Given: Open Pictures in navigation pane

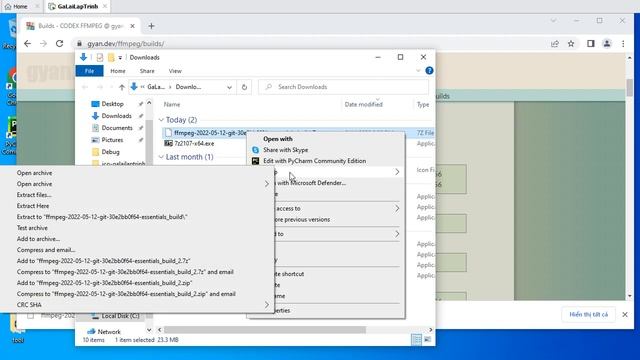Looking at the screenshot, I should (112, 140).
